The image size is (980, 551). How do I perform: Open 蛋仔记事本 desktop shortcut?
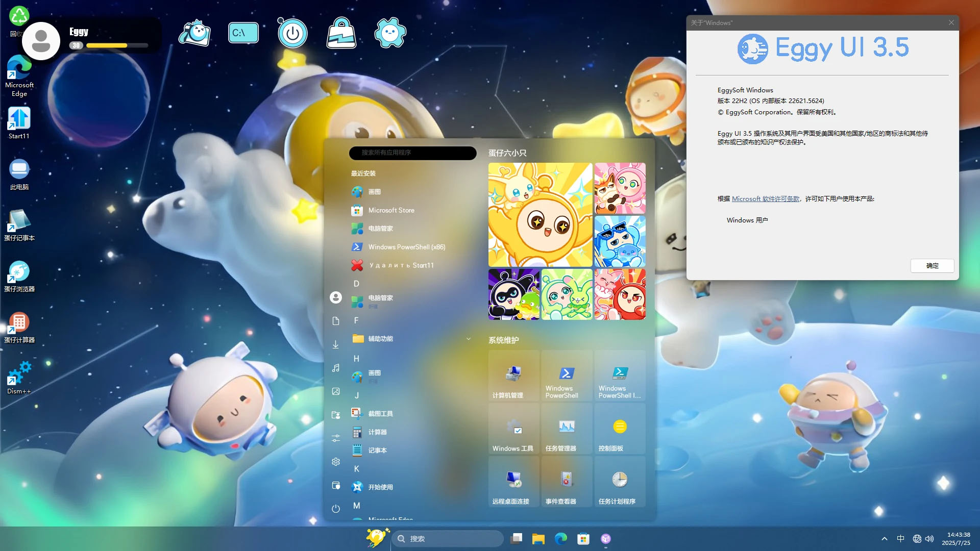[x=19, y=225]
